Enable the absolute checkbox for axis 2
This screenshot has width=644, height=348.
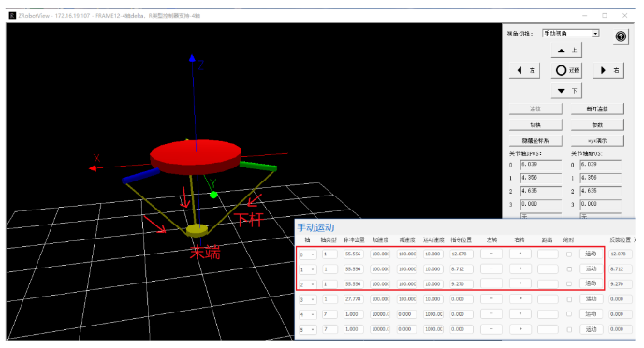569,284
